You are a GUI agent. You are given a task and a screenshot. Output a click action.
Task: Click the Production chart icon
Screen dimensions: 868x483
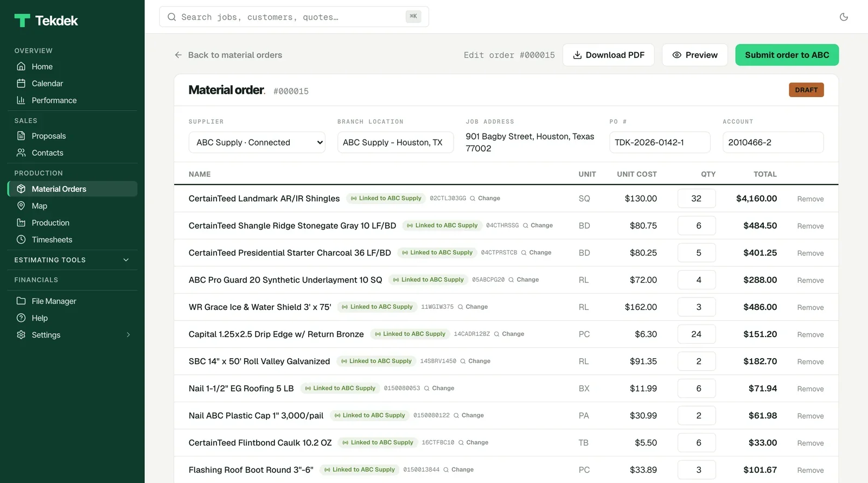(x=21, y=223)
